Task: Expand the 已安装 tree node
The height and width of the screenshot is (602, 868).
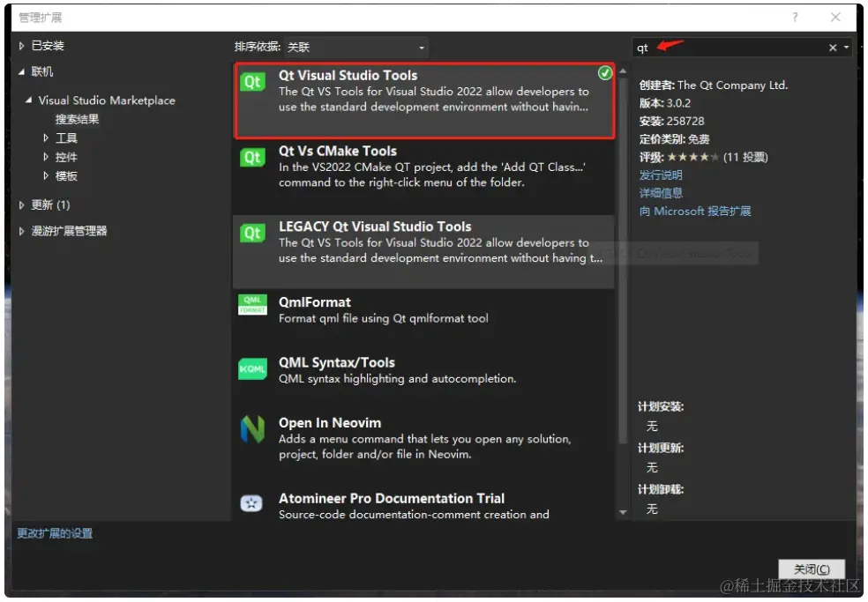Action: tap(21, 46)
